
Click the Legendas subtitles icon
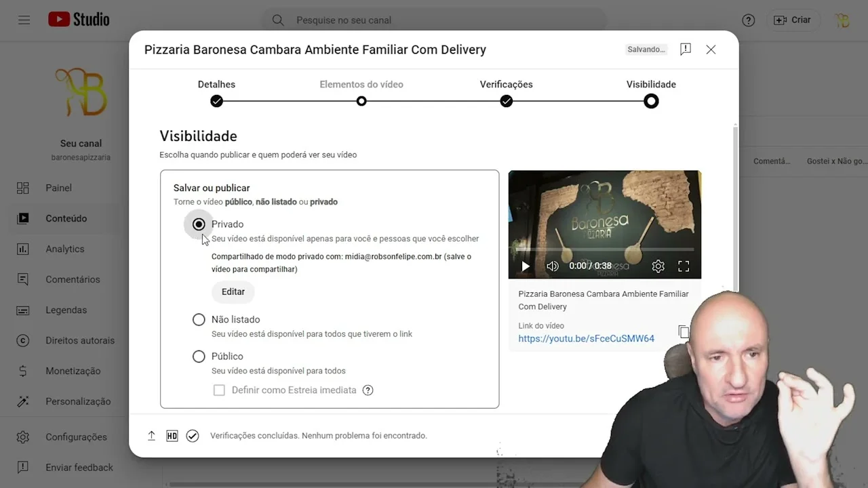(23, 310)
